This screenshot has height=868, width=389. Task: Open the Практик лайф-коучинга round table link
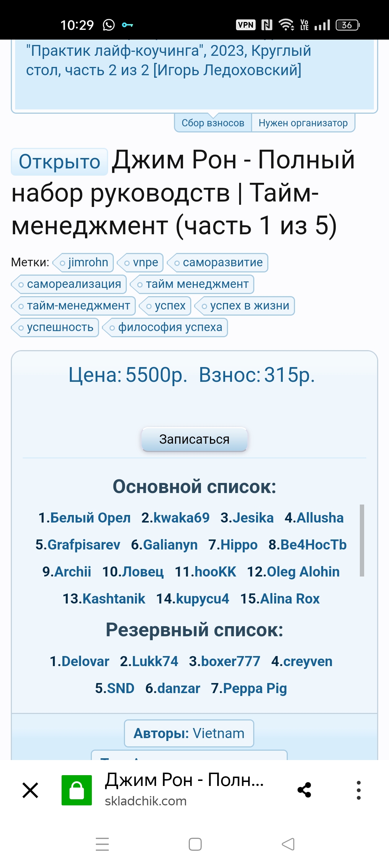169,60
